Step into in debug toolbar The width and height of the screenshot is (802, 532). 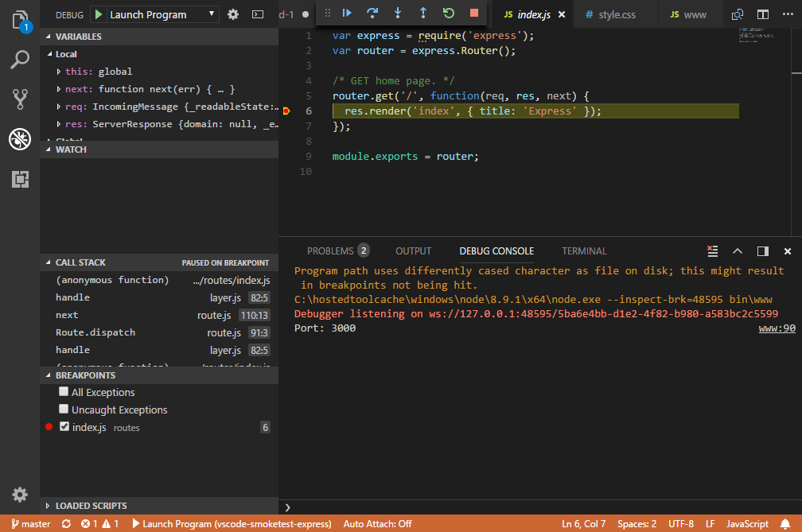pyautogui.click(x=398, y=13)
